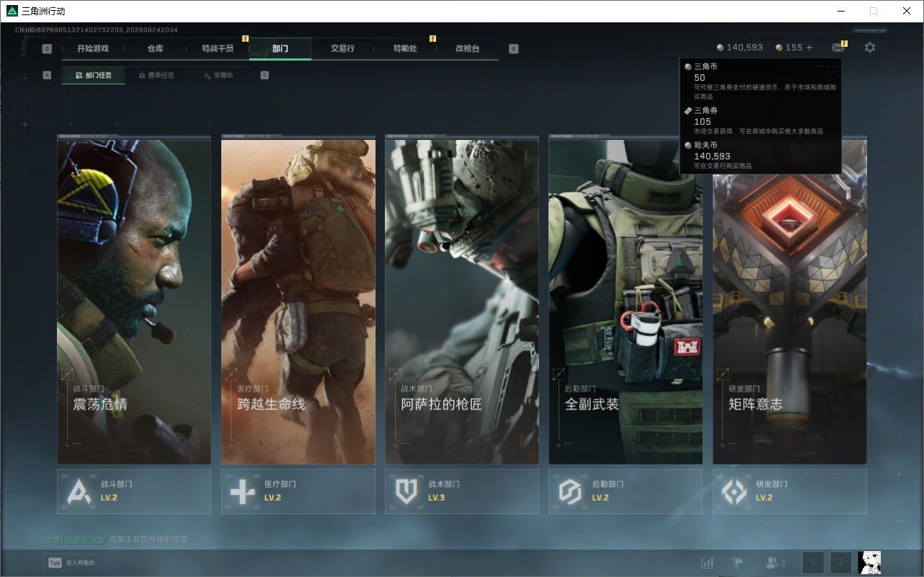Viewport: 924px width, 577px height.
Task: Click the Tab key icon for 进入特勤处
Action: (55, 563)
